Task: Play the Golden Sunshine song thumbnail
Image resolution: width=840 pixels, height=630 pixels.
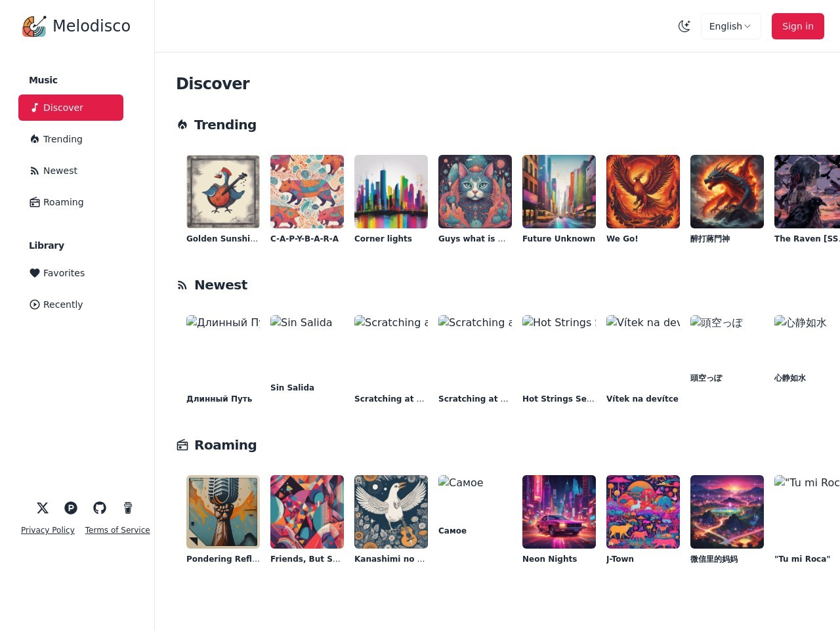Action: click(x=223, y=192)
